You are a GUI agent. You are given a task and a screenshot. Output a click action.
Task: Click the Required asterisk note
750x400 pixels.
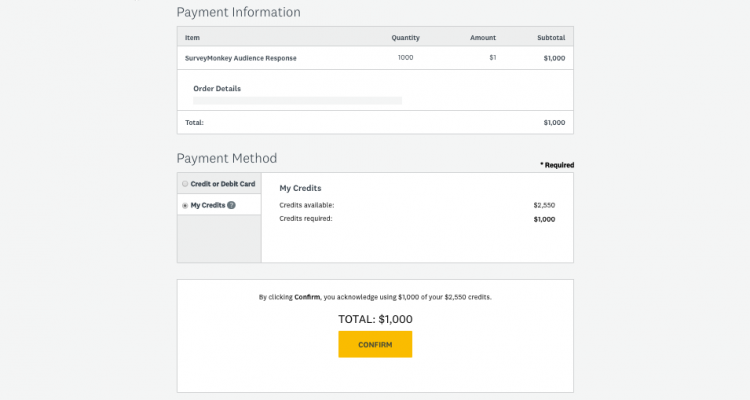pyautogui.click(x=556, y=164)
